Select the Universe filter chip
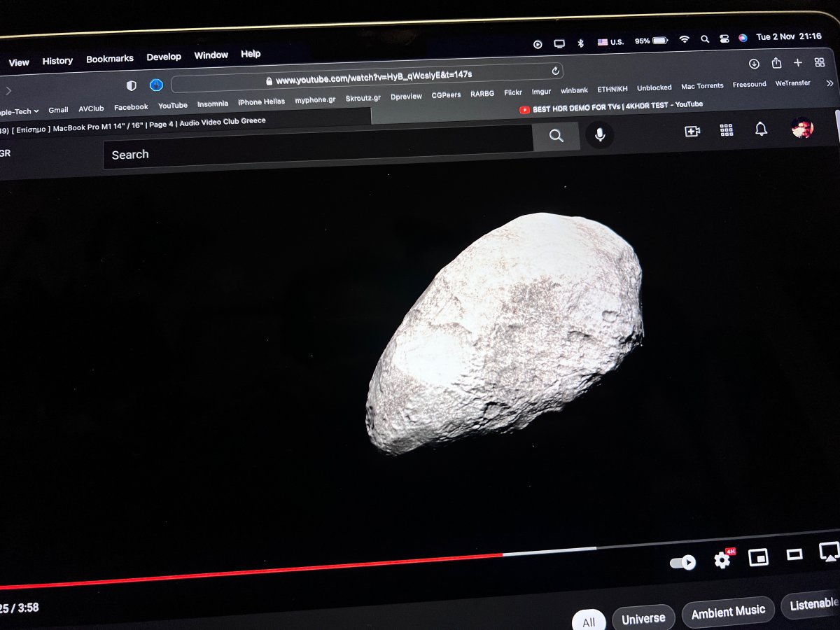Image resolution: width=840 pixels, height=630 pixels. tap(643, 618)
